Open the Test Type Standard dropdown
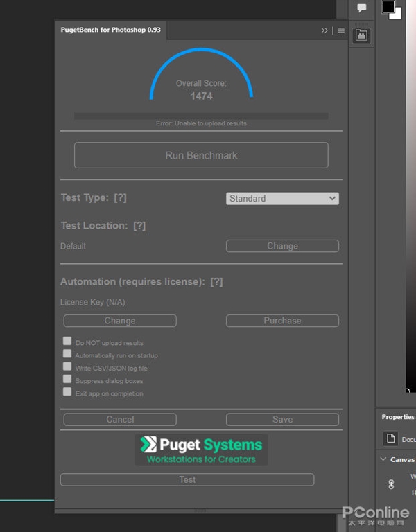 tap(282, 199)
